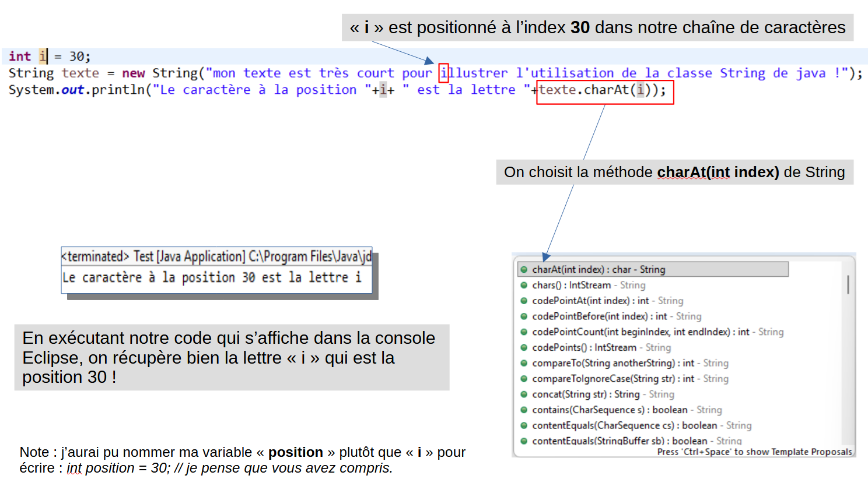Click the autocomplete list's vertical scrollbar
This screenshot has width=868, height=486.
(x=848, y=285)
